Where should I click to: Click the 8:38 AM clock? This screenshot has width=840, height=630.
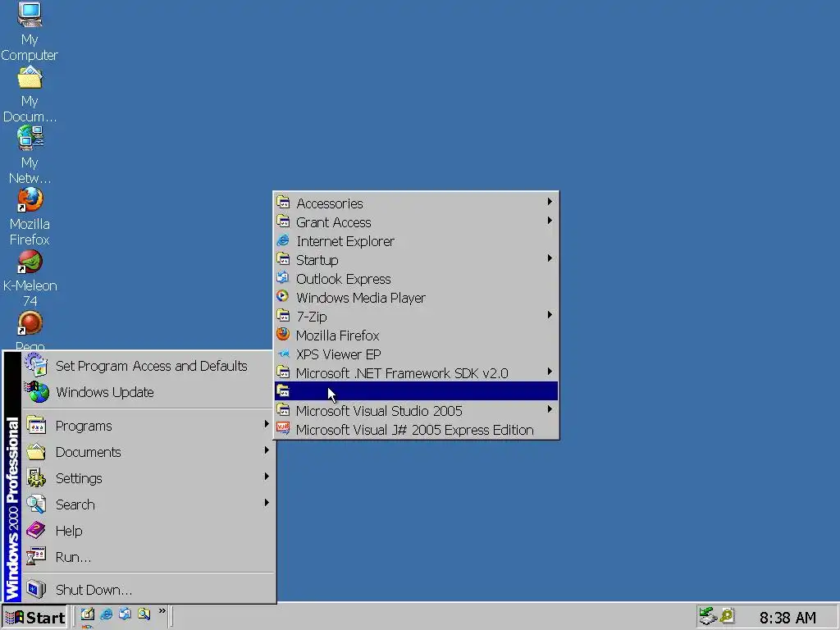787,618
